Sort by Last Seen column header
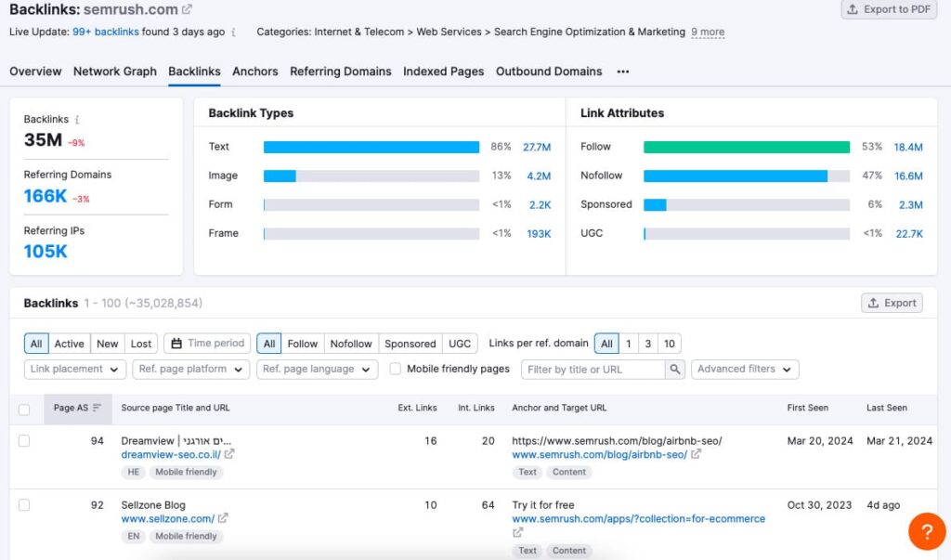 (x=886, y=408)
